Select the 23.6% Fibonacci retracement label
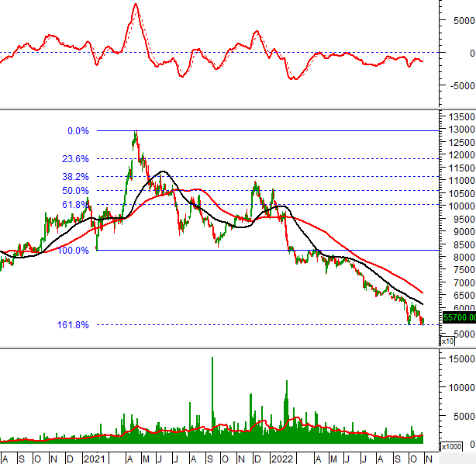The height and width of the screenshot is (464, 476). [76, 158]
